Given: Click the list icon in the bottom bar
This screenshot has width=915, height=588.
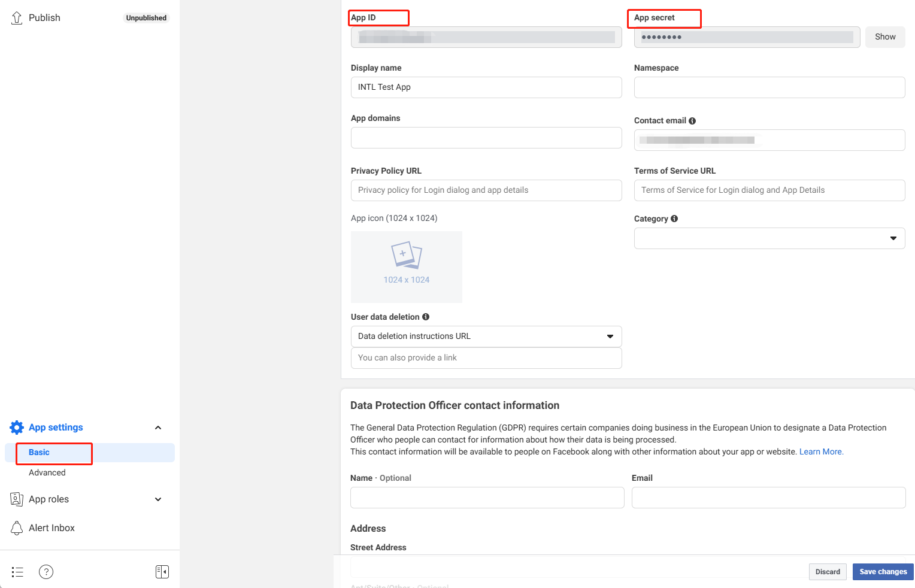Looking at the screenshot, I should coord(17,572).
